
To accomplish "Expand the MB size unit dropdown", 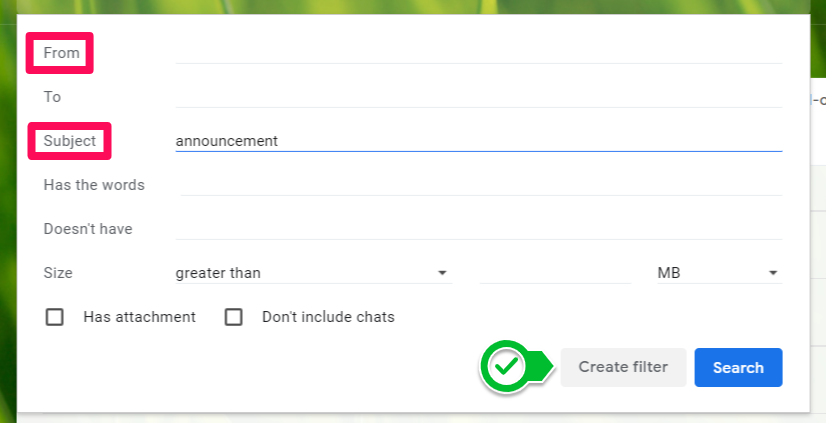I will click(x=718, y=273).
